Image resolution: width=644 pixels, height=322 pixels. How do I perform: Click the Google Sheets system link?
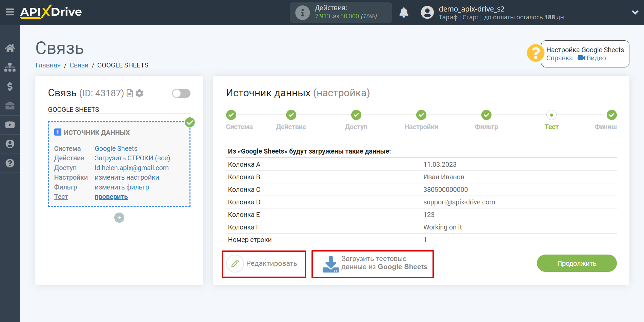point(116,148)
